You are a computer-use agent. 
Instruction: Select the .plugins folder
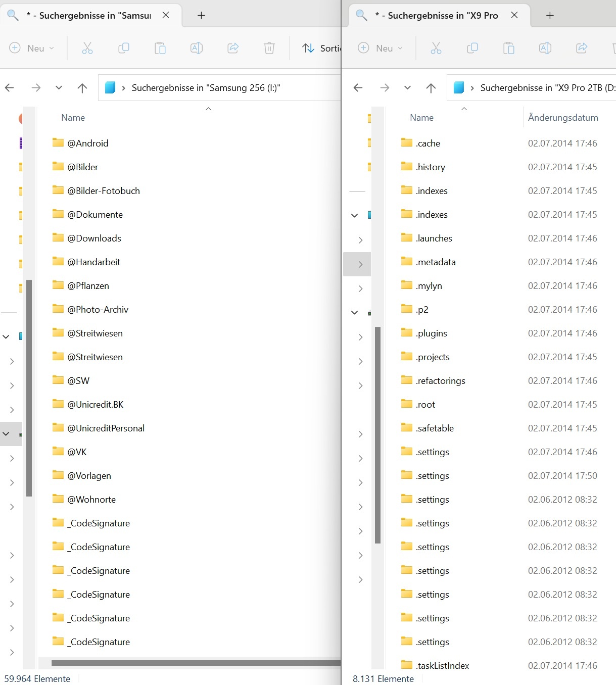[432, 333]
